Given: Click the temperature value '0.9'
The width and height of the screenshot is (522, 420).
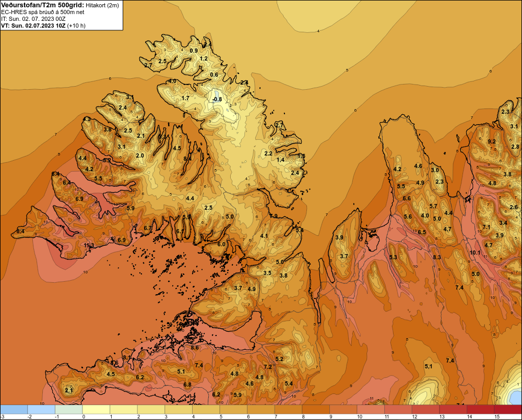Looking at the screenshot, I should 194,51.
